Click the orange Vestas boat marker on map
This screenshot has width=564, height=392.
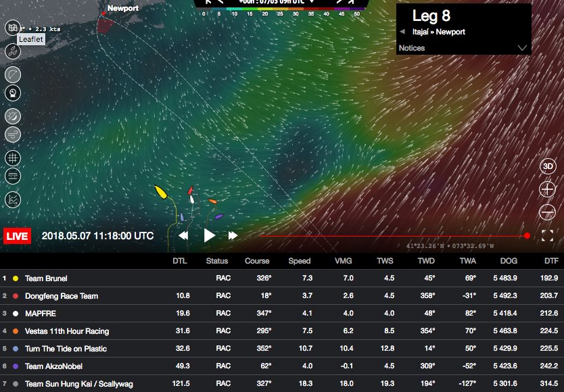point(212,201)
